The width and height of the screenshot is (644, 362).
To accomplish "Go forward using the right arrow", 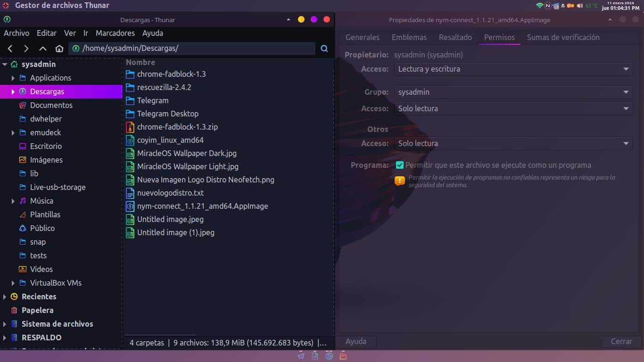I will 26,49.
